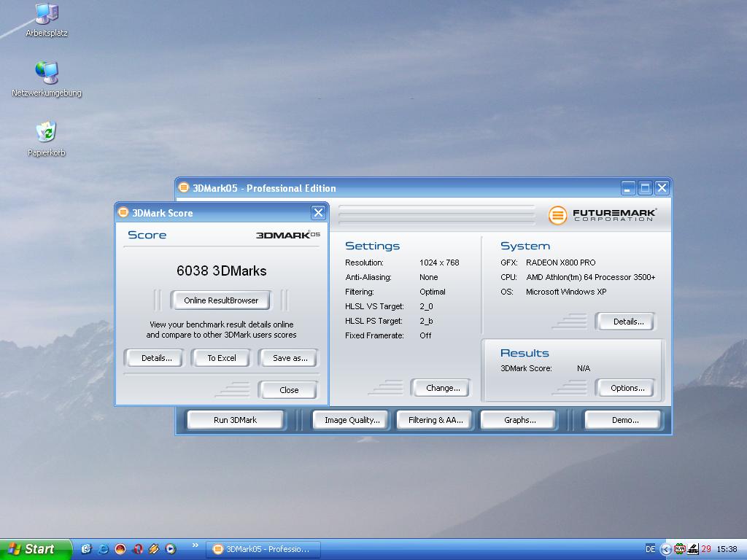Click the Close button in Score dialog

click(289, 390)
